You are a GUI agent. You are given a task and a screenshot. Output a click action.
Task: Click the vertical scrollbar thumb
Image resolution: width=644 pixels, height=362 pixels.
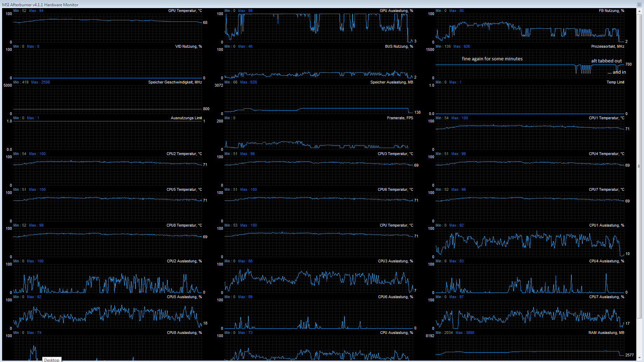[639, 166]
